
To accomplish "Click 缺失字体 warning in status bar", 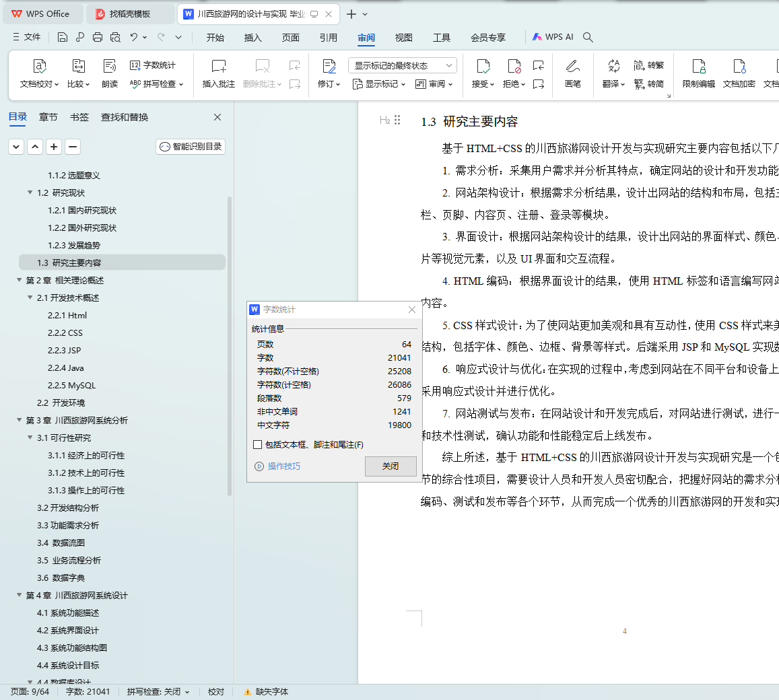I will (x=267, y=691).
